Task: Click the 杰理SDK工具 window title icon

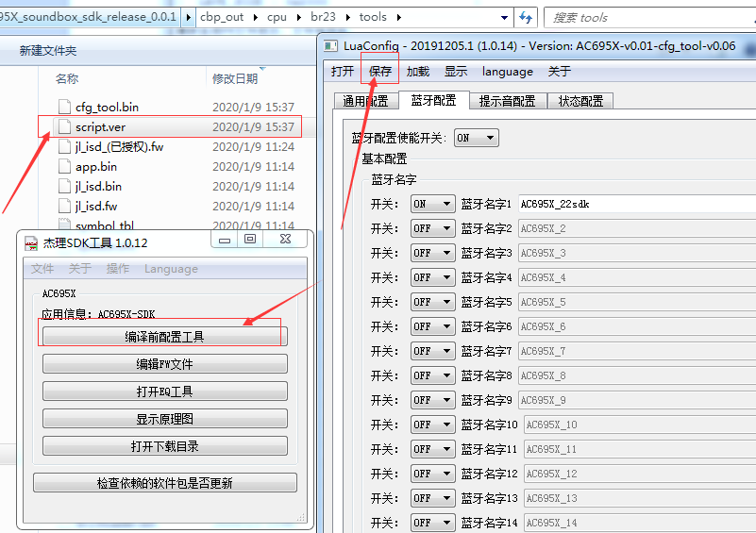Action: [x=31, y=243]
